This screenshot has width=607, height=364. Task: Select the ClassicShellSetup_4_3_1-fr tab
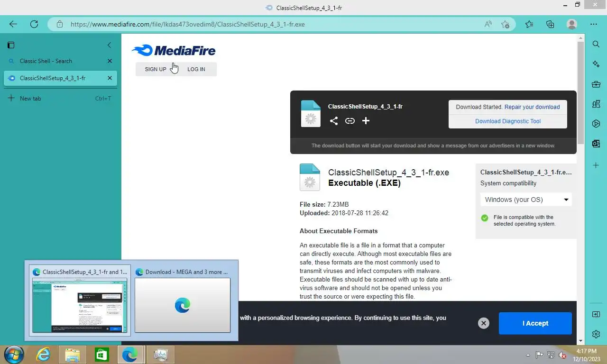pyautogui.click(x=60, y=78)
